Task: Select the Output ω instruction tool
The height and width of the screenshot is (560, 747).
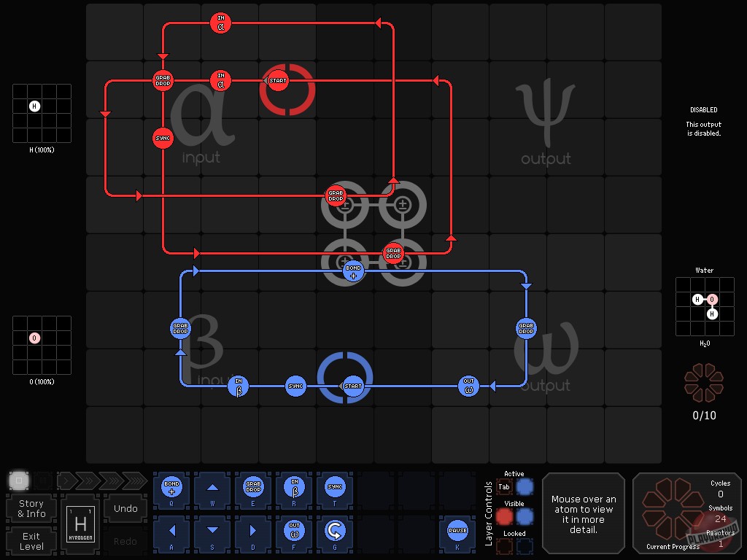Action: pos(293,529)
